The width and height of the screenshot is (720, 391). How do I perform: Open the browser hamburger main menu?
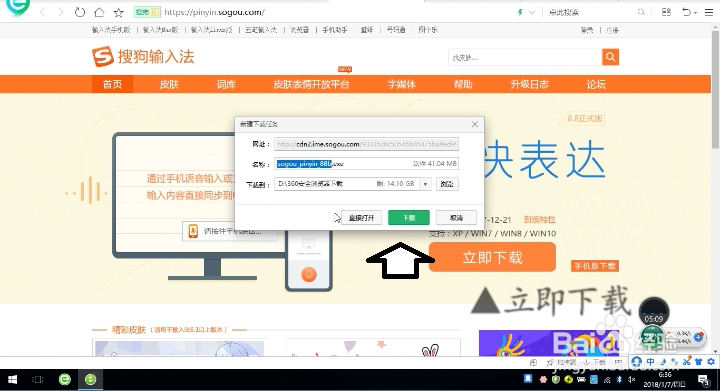pos(709,12)
